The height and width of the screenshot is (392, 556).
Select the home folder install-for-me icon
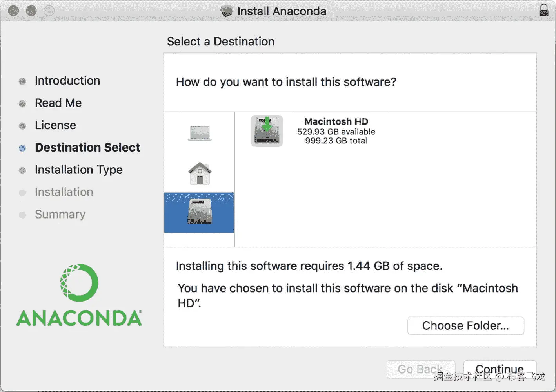[200, 173]
